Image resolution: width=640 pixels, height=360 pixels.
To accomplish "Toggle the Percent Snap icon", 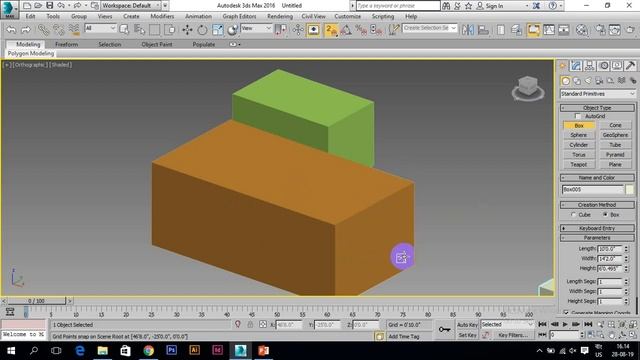I will pyautogui.click(x=361, y=29).
